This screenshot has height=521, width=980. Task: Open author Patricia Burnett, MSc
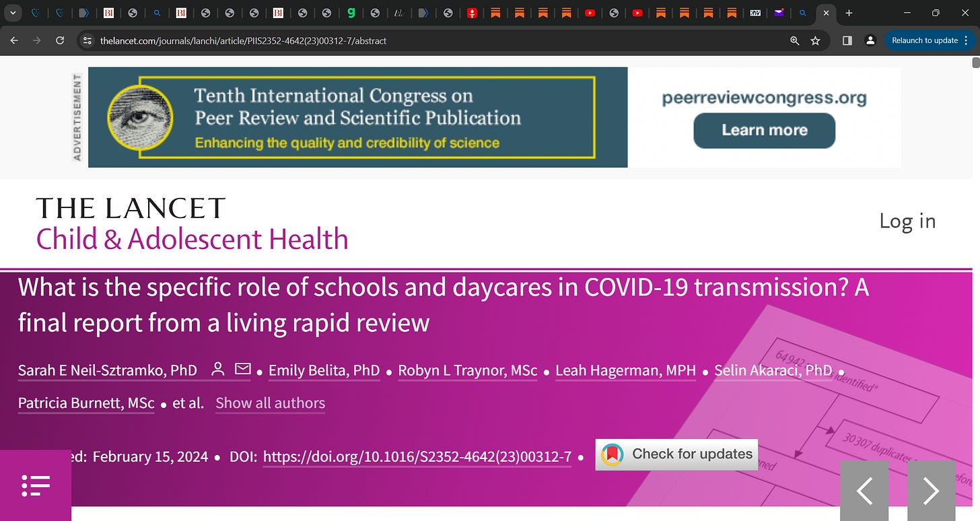point(86,403)
